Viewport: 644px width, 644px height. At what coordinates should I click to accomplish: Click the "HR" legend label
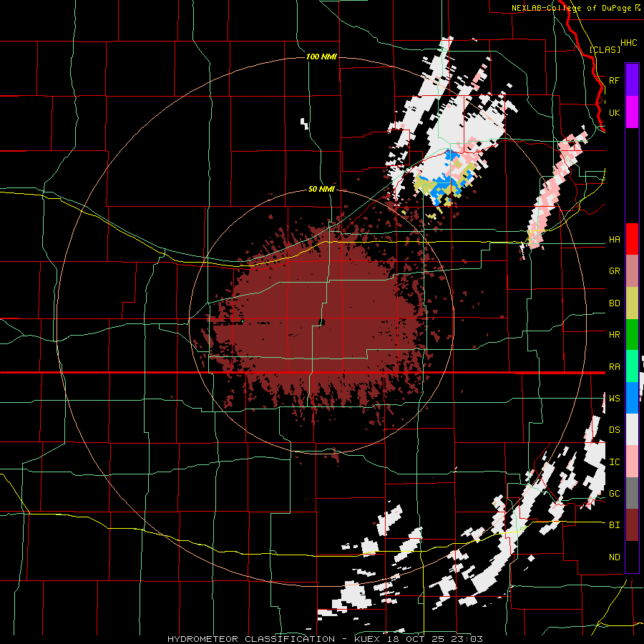click(x=614, y=335)
